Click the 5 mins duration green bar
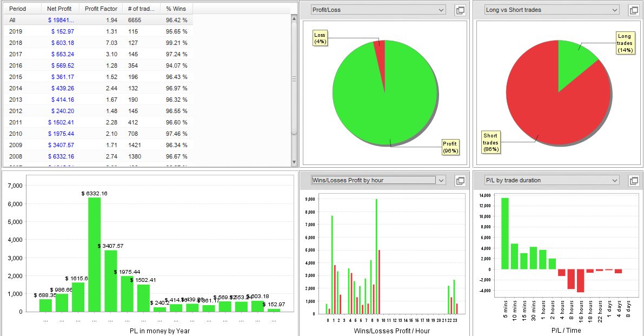The image size is (644, 336). (505, 234)
